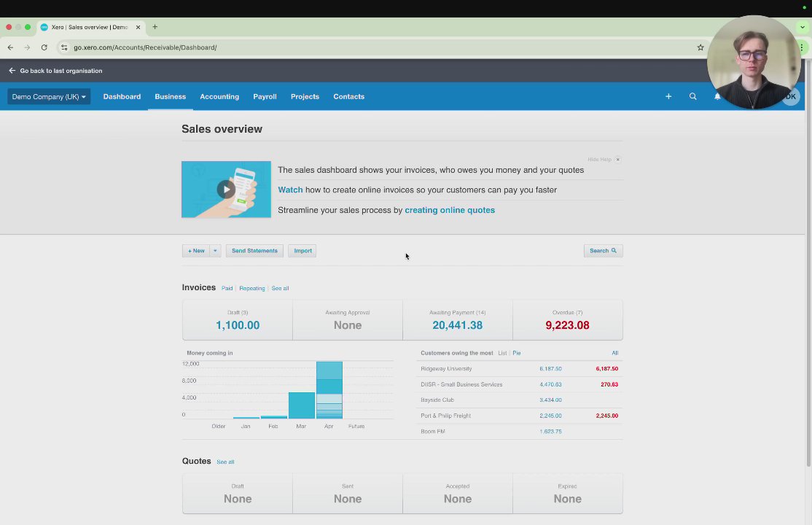The image size is (812, 525).
Task: Open the Business menu
Action: click(171, 96)
